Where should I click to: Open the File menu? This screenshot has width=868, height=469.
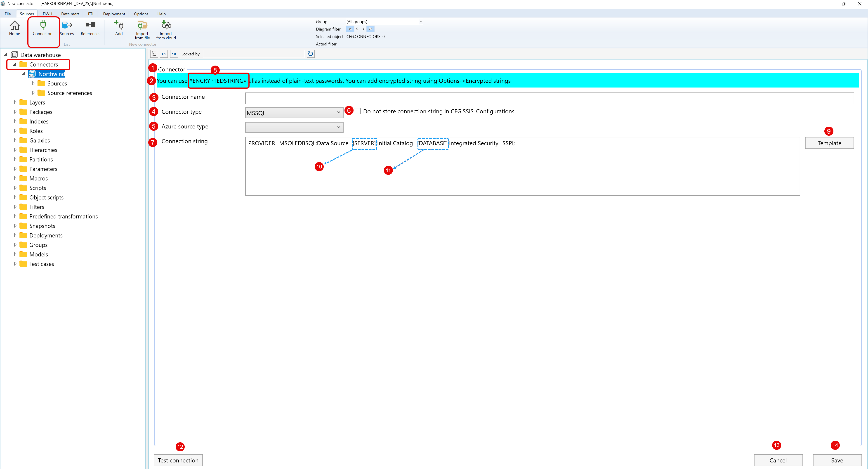tap(8, 14)
